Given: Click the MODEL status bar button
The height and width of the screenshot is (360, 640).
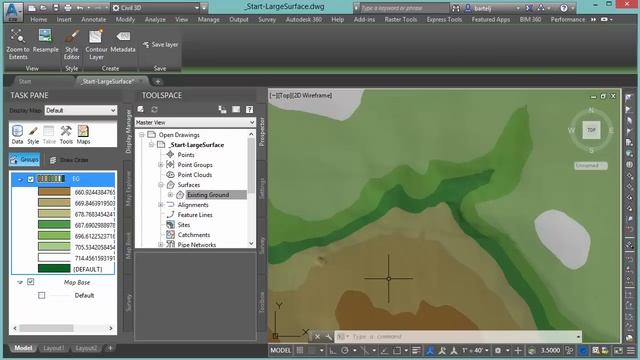Looking at the screenshot, I should (281, 350).
